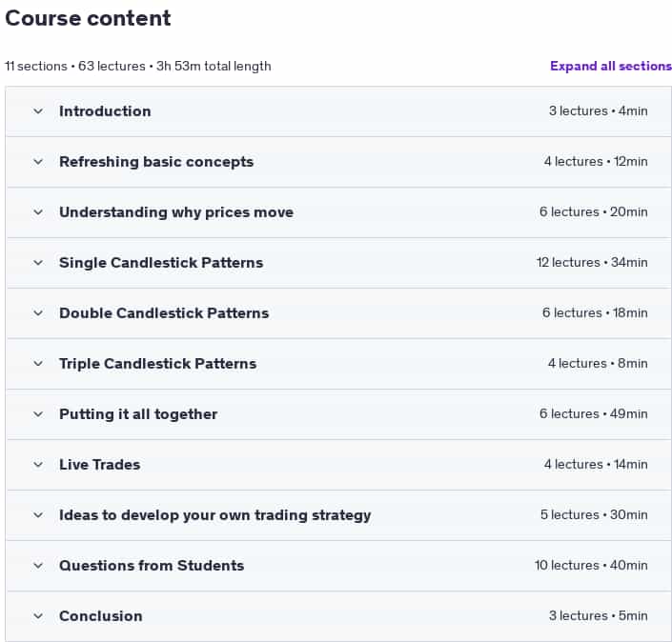This screenshot has height=642, width=672.
Task: Expand the Triple Candlestick Patterns chevron
Action: tap(38, 364)
